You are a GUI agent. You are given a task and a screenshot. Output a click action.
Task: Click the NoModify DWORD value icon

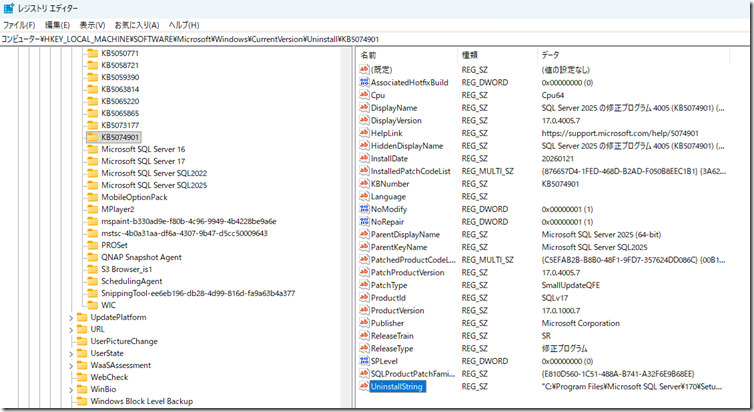coord(364,209)
